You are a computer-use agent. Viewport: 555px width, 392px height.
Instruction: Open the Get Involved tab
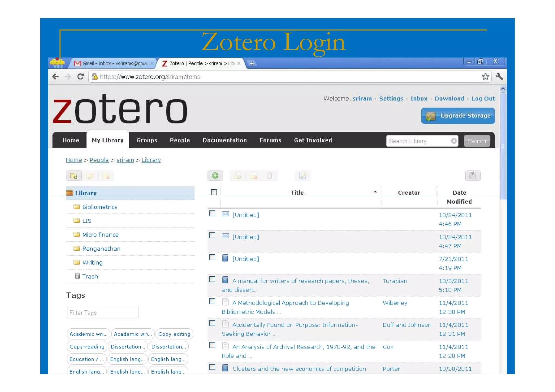pos(313,140)
